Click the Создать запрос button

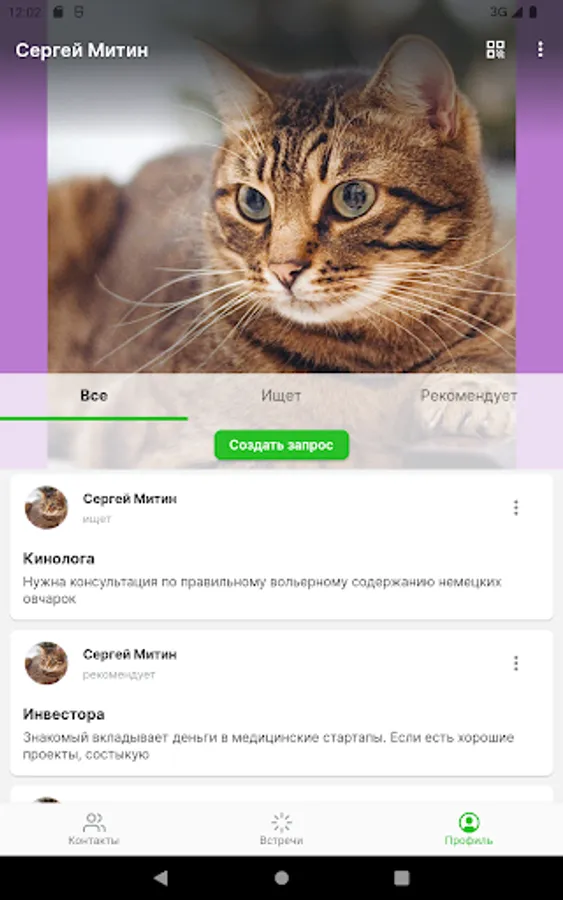point(281,445)
